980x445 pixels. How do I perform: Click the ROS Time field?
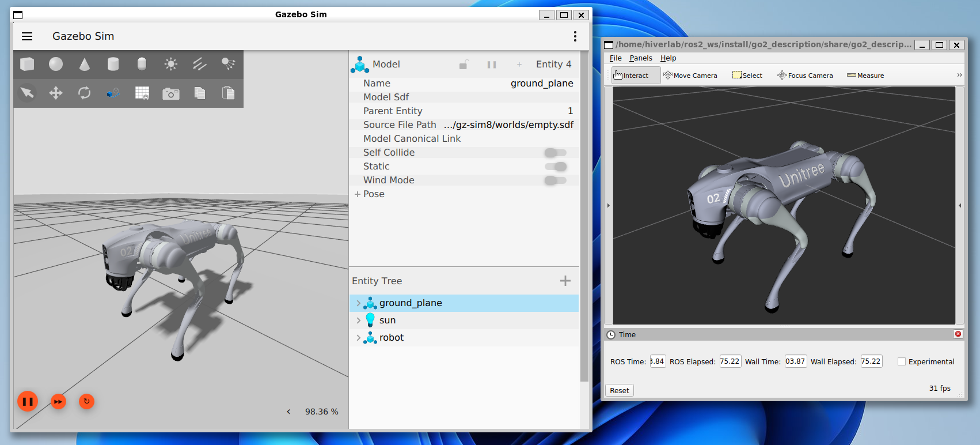point(658,361)
